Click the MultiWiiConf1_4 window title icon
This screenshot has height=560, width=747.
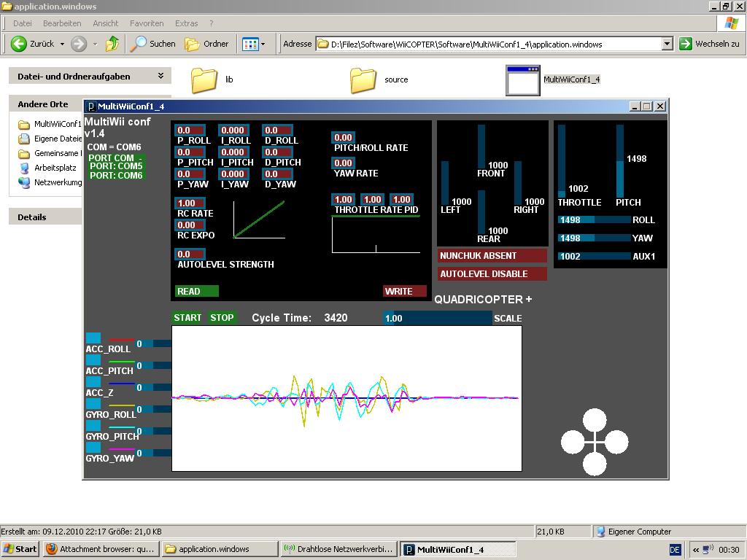pyautogui.click(x=91, y=106)
